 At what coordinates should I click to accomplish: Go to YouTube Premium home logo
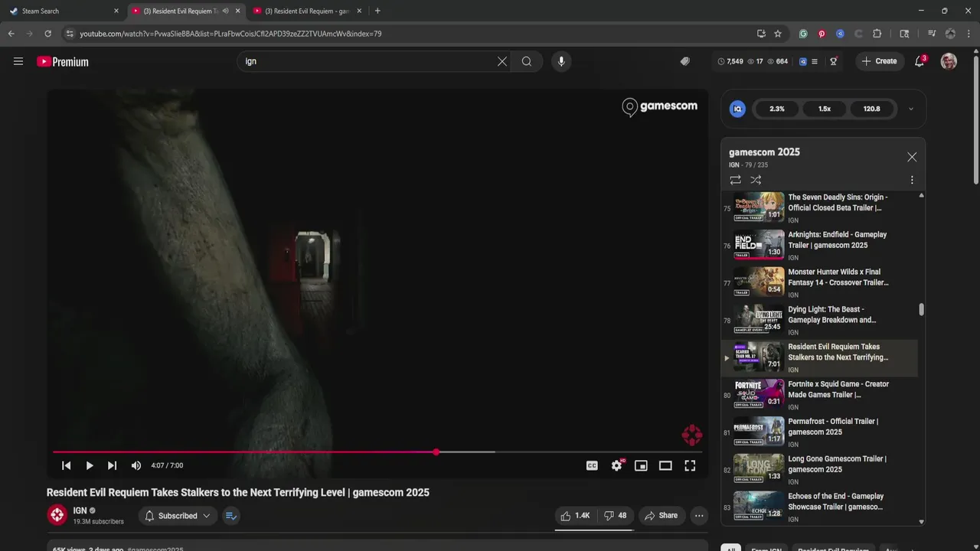(x=63, y=62)
